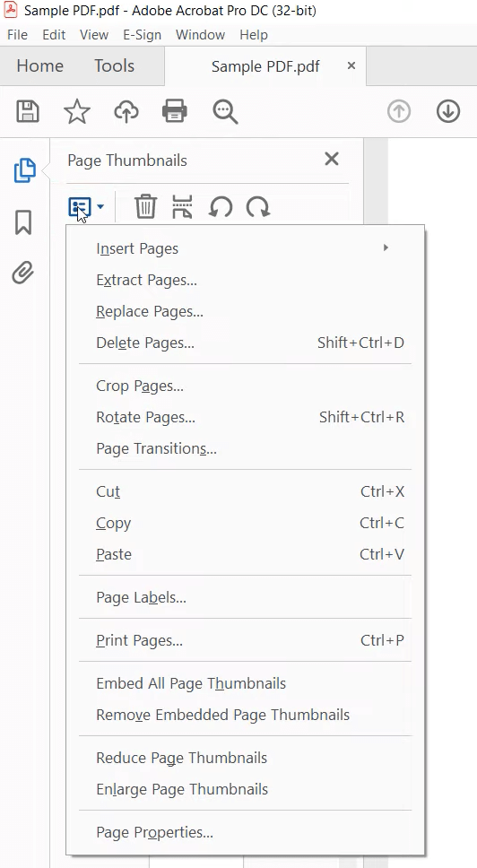477x868 pixels.
Task: Click the page break tool icon in thumbnails toolbar
Action: (x=182, y=206)
